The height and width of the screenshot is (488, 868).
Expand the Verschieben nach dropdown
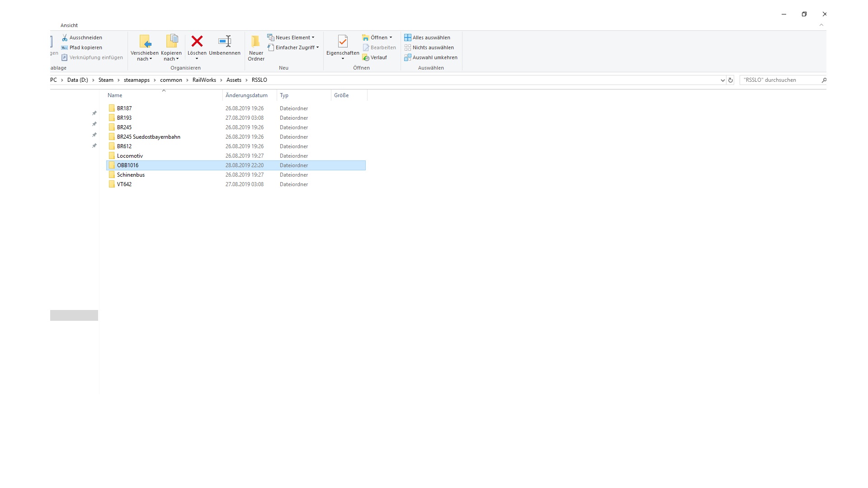pos(145,56)
